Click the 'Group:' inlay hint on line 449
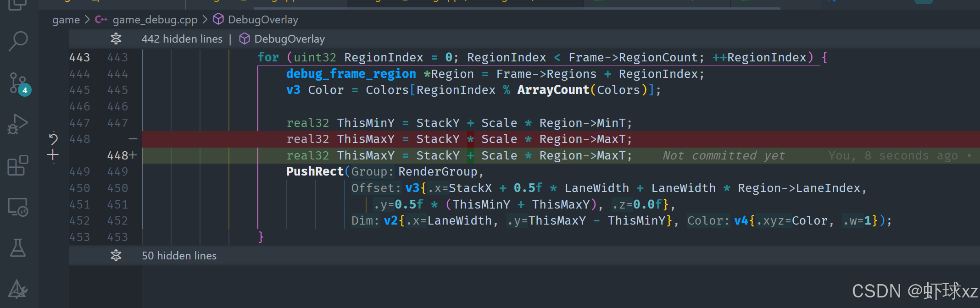The image size is (980, 308). pyautogui.click(x=373, y=171)
